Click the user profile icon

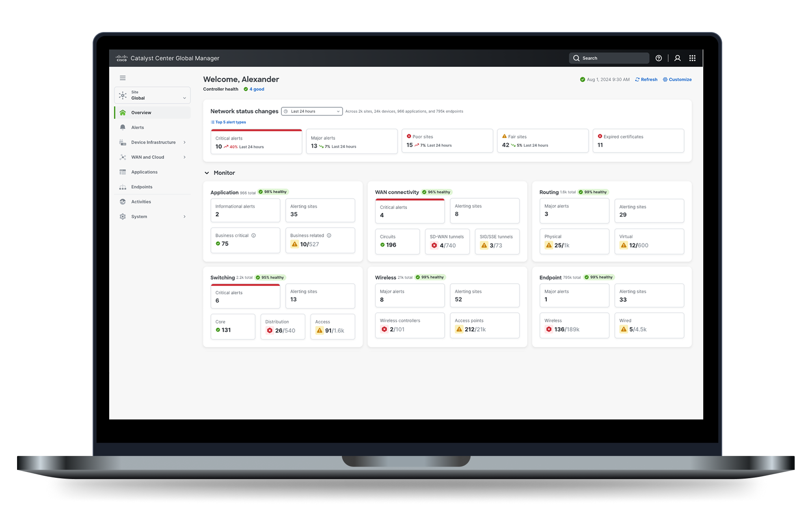(x=678, y=58)
